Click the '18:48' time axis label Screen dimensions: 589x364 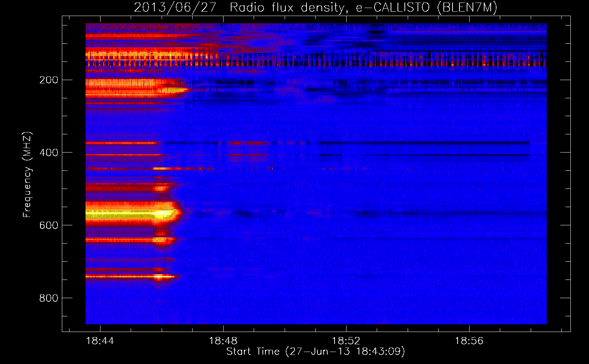pyautogui.click(x=223, y=341)
